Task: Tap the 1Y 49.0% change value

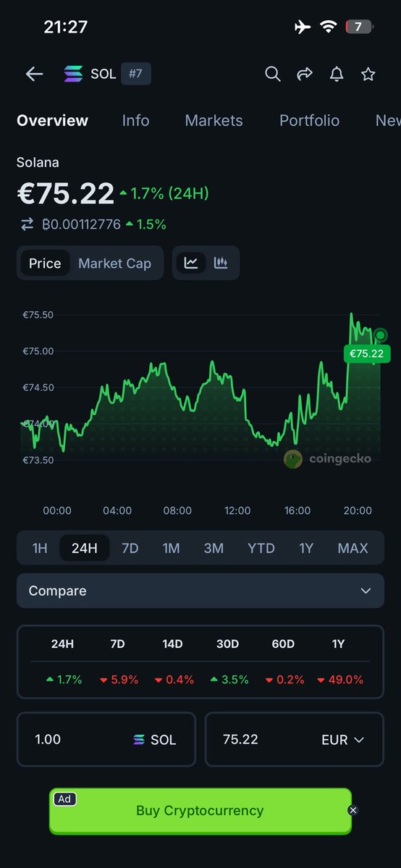Action: tap(340, 680)
